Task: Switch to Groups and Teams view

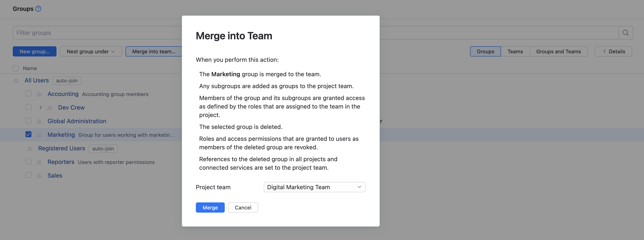Action: [x=558, y=51]
